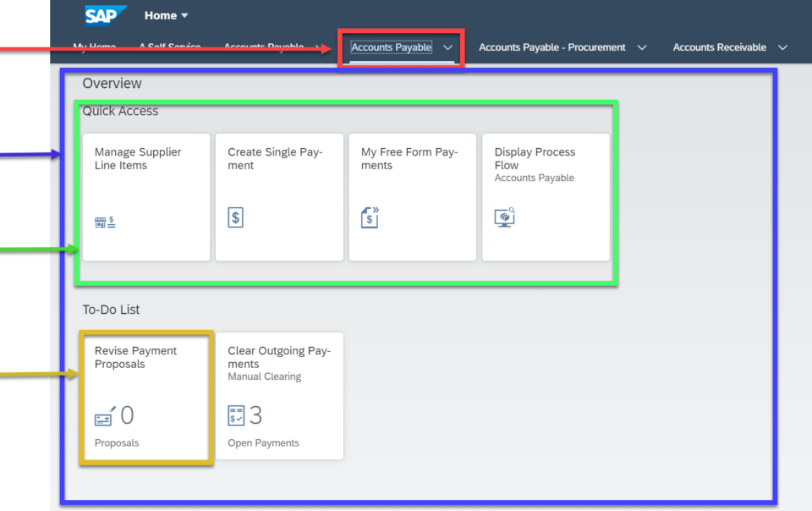Open My Free Form Payments tile

coord(412,197)
